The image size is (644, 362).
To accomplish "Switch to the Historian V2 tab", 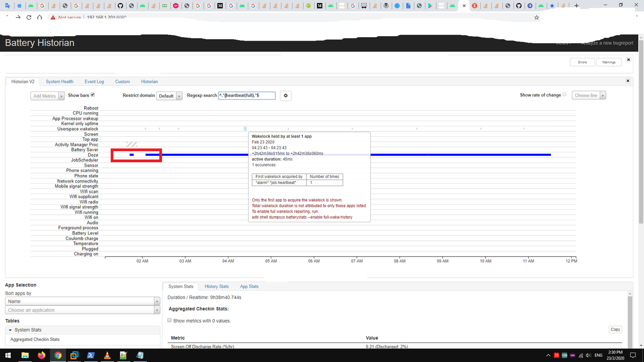I will point(23,81).
